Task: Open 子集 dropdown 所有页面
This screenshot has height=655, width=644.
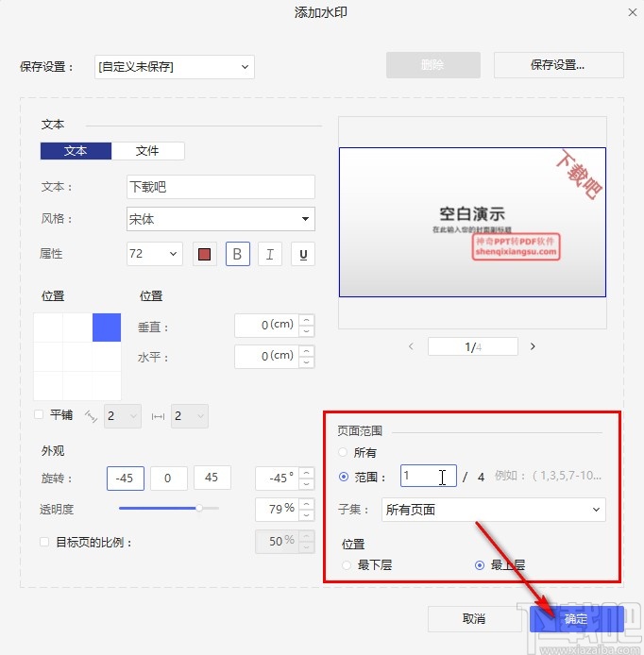Action: tap(494, 510)
